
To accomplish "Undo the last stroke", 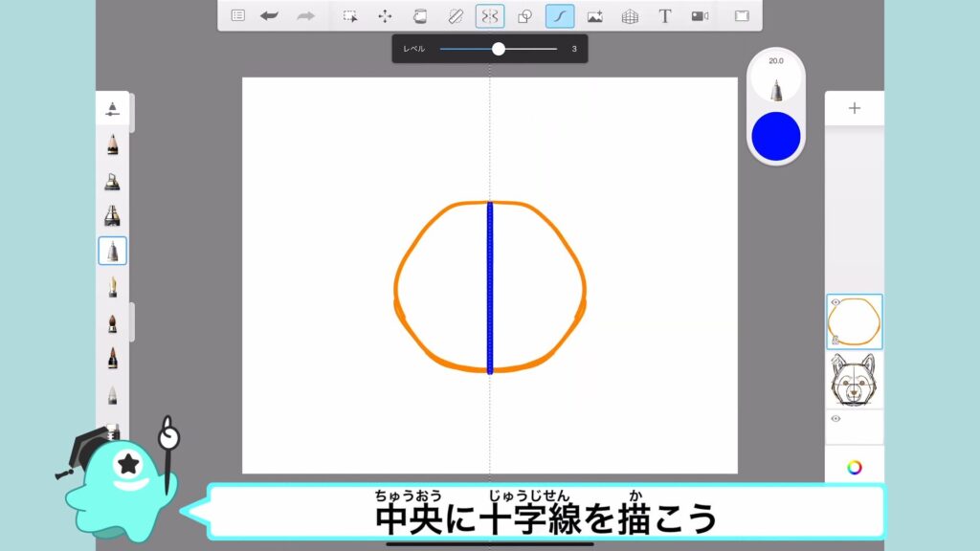I will point(270,15).
